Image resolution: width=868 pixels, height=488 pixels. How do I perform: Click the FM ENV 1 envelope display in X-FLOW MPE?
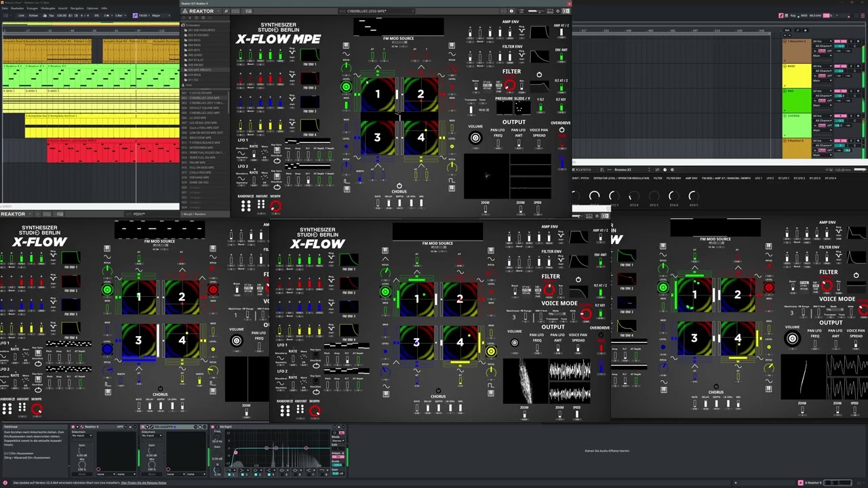(x=309, y=55)
